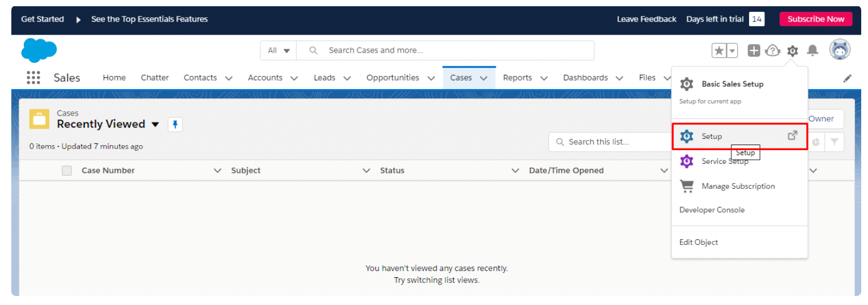Open the Recently Viewed list view picker
The image size is (868, 305).
tap(156, 124)
